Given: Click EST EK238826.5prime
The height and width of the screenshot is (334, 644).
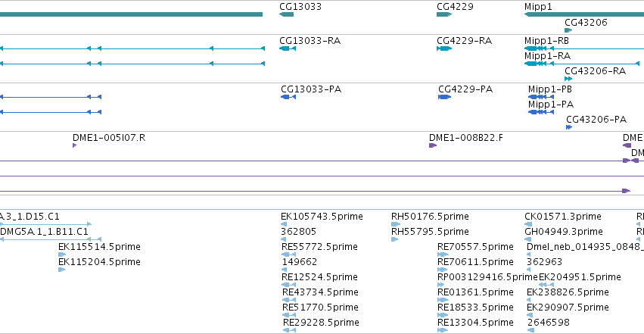Looking at the screenshot, I should (x=568, y=292).
